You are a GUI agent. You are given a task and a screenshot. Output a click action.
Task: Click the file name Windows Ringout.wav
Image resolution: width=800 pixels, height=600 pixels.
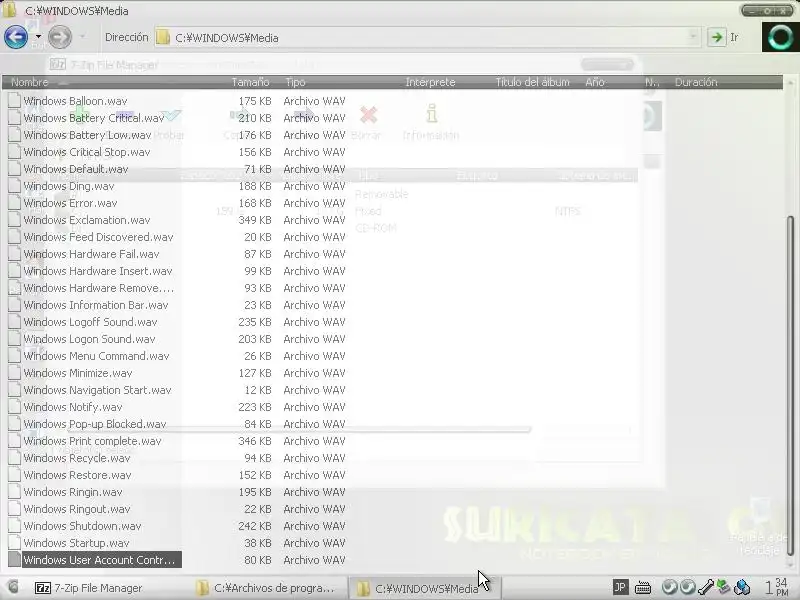[77, 509]
